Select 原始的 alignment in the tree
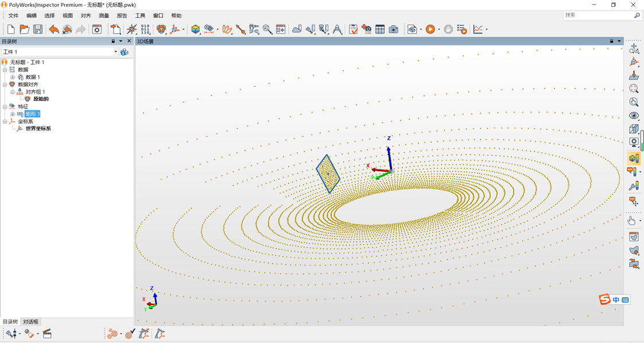This screenshot has width=644, height=343. (41, 99)
